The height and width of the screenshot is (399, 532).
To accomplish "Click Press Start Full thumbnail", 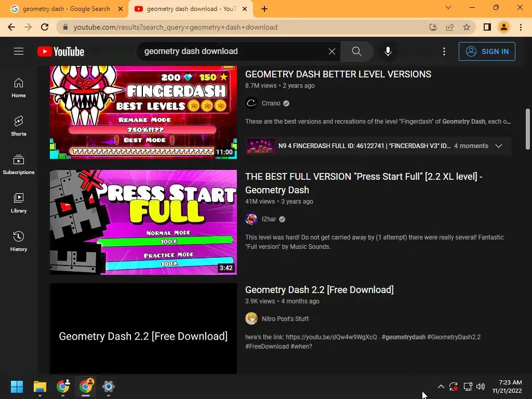I will 143,222.
